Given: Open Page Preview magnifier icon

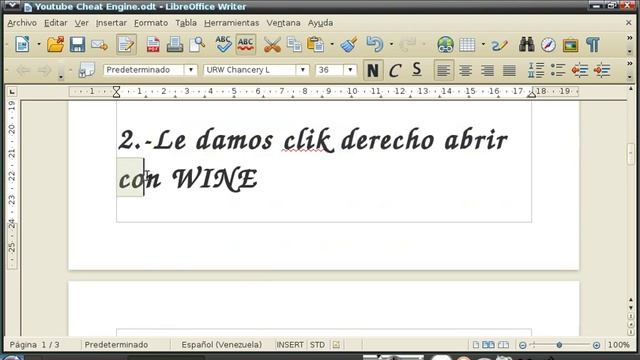Looking at the screenshot, I should click(197, 44).
